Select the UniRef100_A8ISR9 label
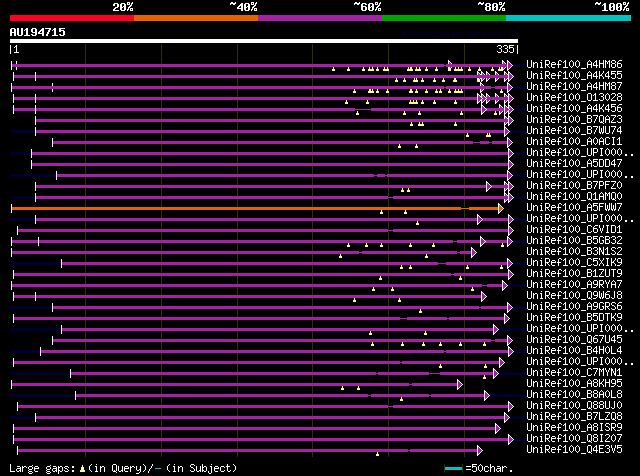 point(574,428)
